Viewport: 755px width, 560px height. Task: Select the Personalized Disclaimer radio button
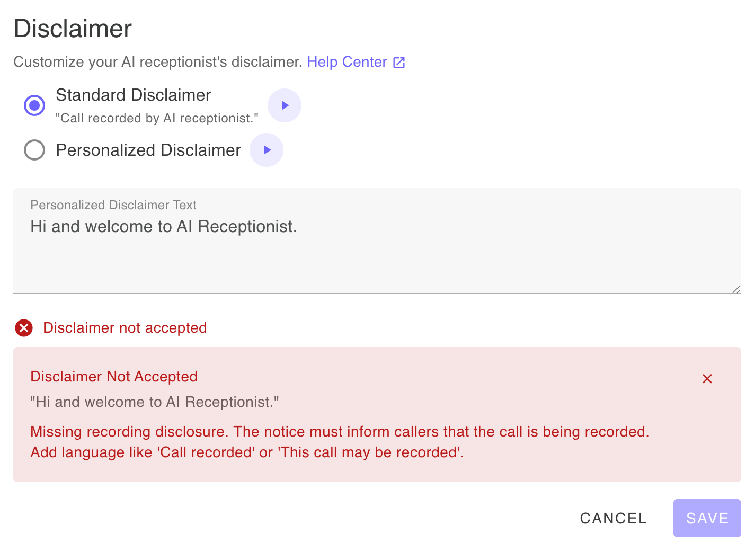(x=34, y=150)
